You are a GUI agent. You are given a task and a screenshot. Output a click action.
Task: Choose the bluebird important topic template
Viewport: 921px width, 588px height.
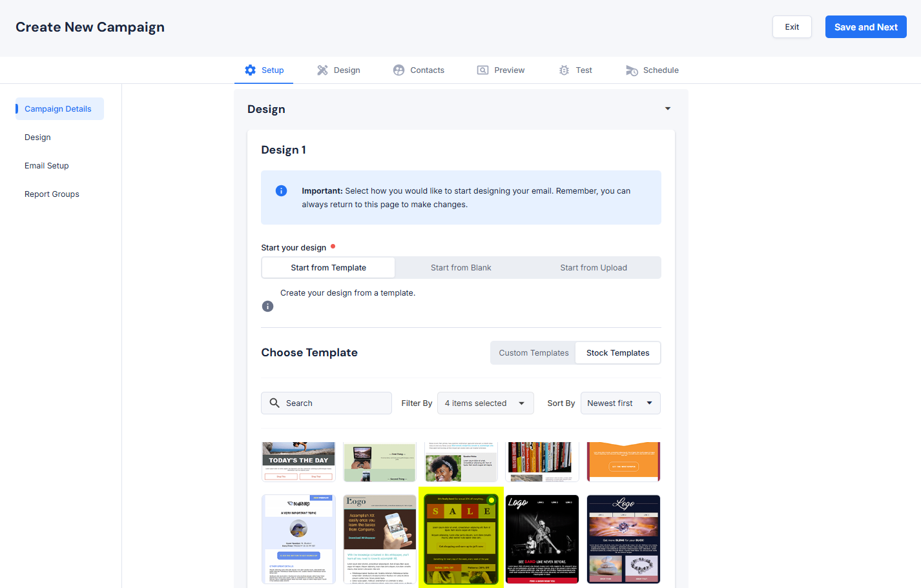298,539
